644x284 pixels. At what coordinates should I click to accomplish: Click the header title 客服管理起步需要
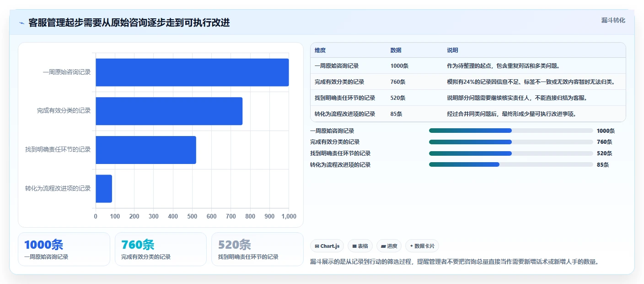(129, 23)
